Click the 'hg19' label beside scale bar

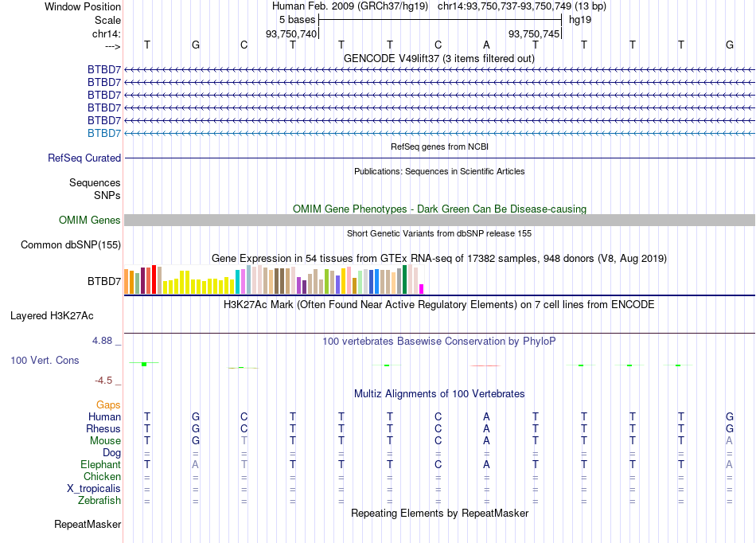pos(580,20)
